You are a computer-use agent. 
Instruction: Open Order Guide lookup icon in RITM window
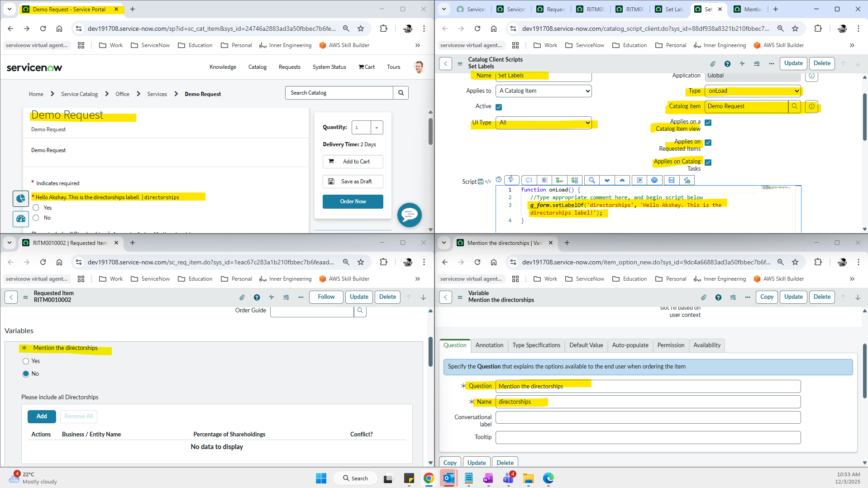pos(360,311)
